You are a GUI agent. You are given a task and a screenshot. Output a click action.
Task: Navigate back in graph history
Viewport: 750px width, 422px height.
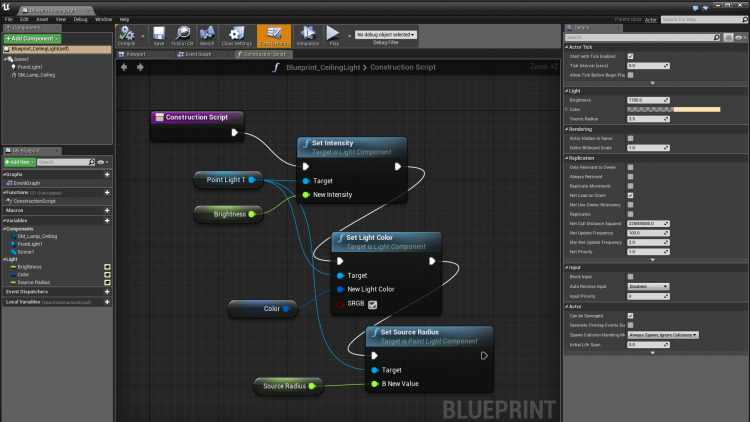[124, 67]
